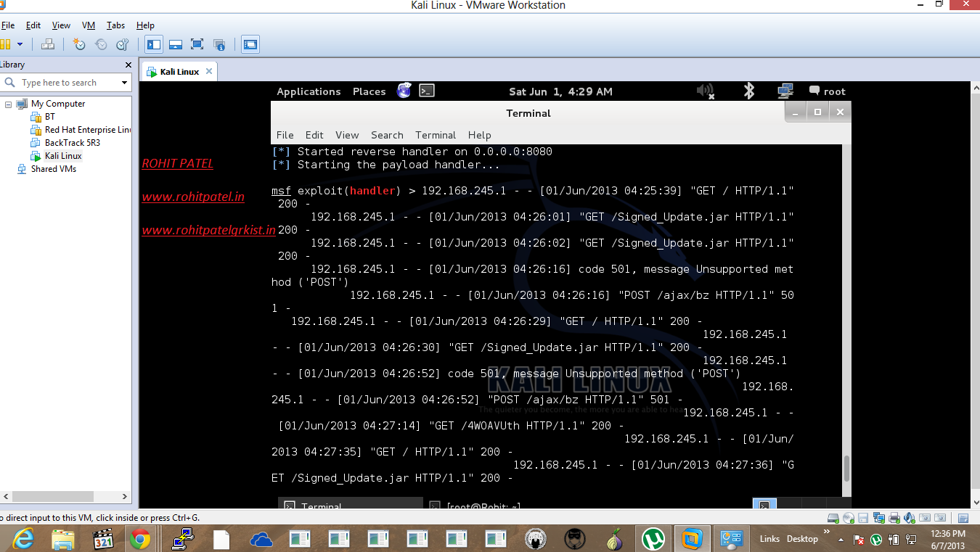Open the VMware File menu
The image size is (980, 552).
click(7, 25)
